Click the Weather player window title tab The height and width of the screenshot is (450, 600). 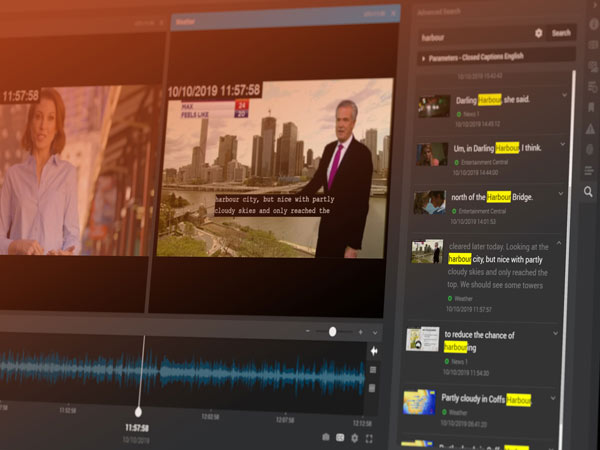[185, 22]
